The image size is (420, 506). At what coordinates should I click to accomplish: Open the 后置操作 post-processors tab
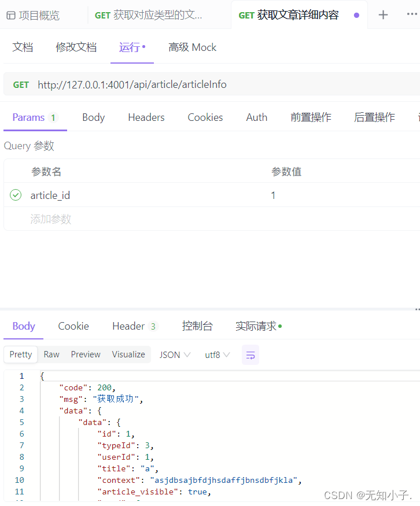coord(374,117)
